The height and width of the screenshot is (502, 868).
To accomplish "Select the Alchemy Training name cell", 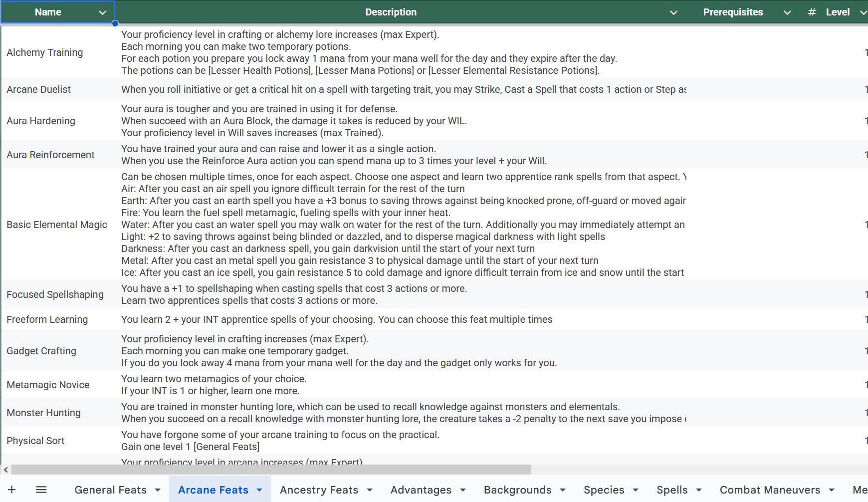I will coord(45,52).
